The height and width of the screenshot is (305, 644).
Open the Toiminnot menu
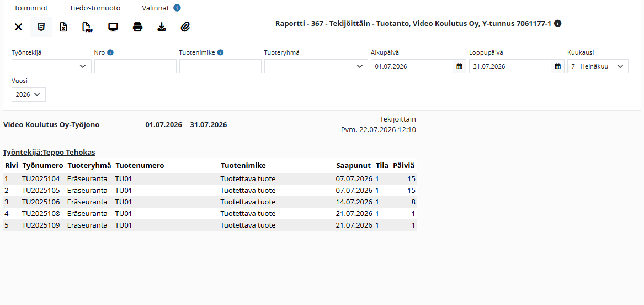31,8
